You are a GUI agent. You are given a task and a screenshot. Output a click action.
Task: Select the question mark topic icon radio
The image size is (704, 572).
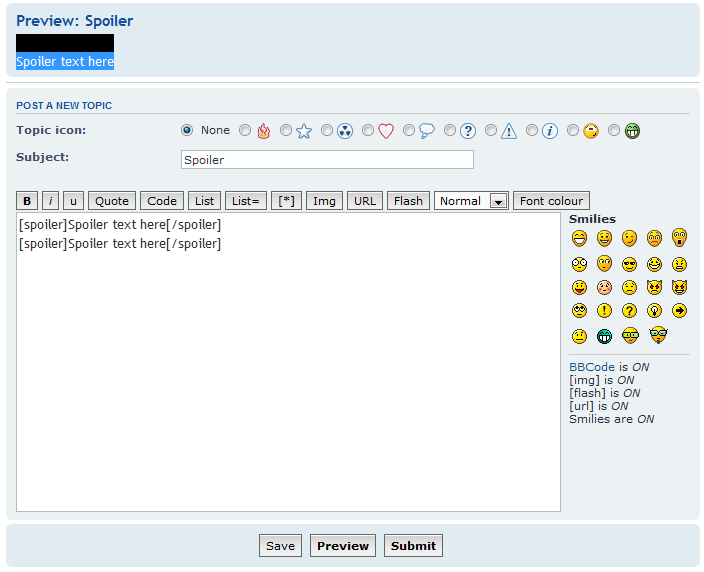click(x=450, y=130)
